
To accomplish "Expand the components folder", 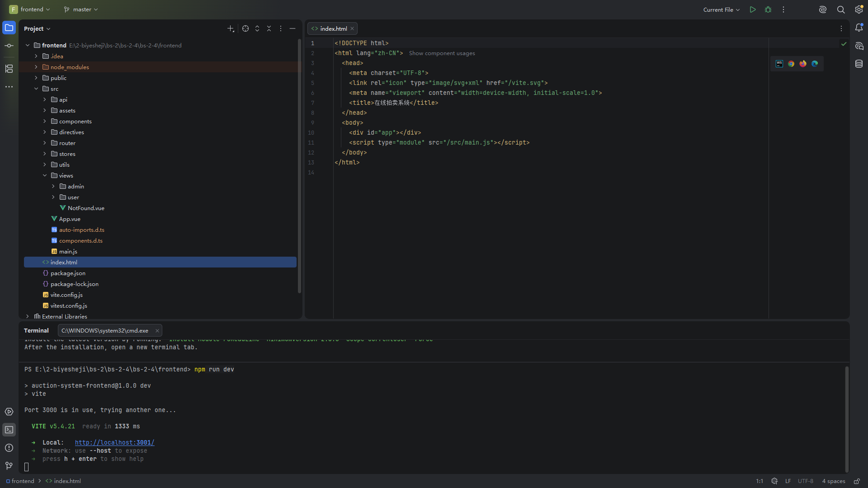I will pyautogui.click(x=45, y=121).
